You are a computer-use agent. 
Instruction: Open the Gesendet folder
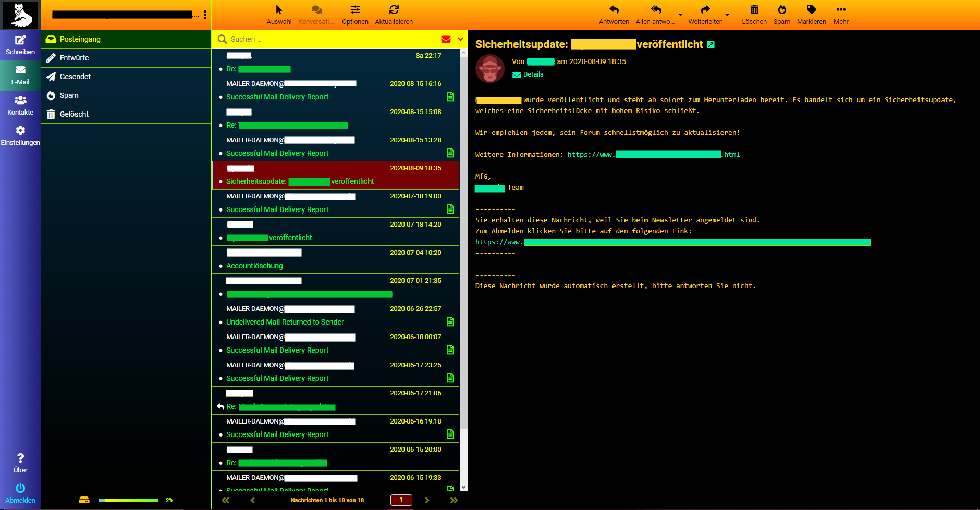(x=75, y=77)
